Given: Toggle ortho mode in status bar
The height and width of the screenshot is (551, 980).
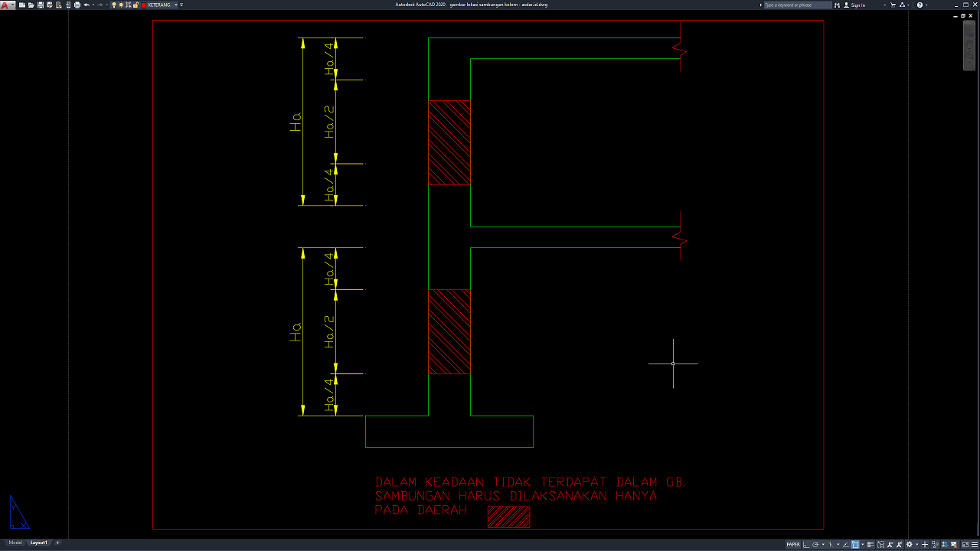Looking at the screenshot, I should (806, 545).
